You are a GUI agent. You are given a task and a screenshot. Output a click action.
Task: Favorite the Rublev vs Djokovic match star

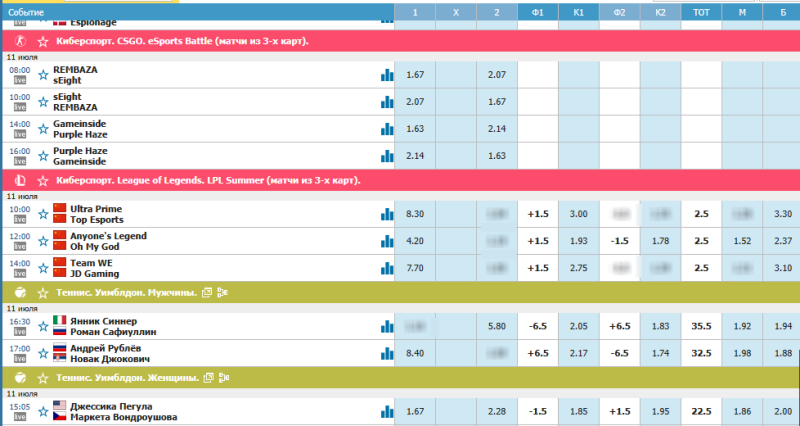(x=43, y=354)
